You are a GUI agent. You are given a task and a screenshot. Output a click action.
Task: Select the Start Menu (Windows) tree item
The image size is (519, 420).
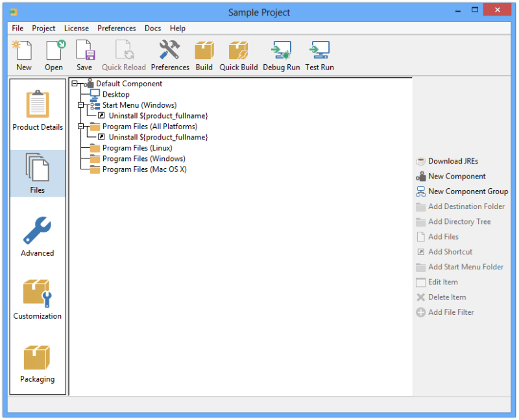(139, 105)
